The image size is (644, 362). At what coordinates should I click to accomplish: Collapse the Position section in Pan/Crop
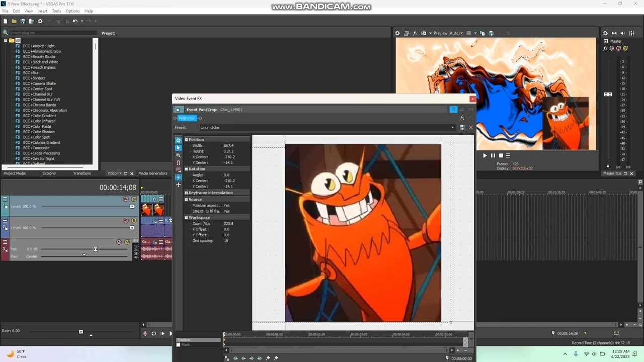[x=186, y=139]
